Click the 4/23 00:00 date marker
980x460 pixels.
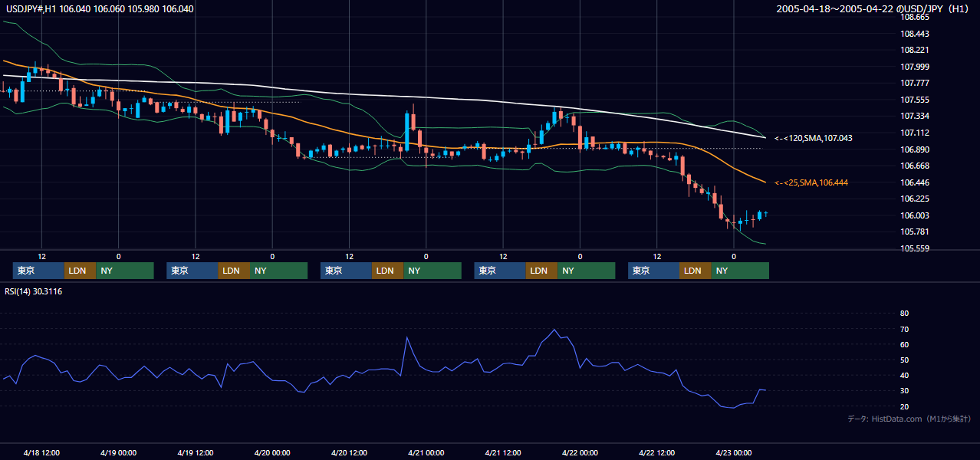coord(734,452)
